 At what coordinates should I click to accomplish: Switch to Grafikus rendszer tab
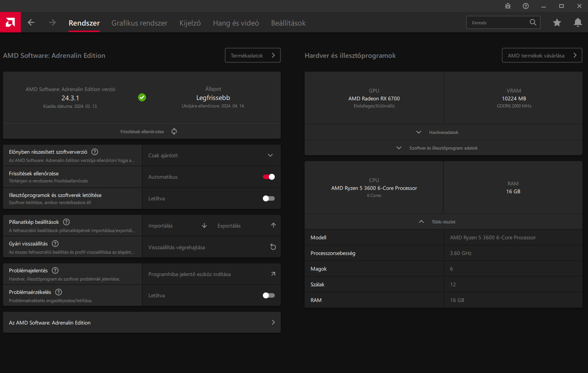tap(139, 23)
